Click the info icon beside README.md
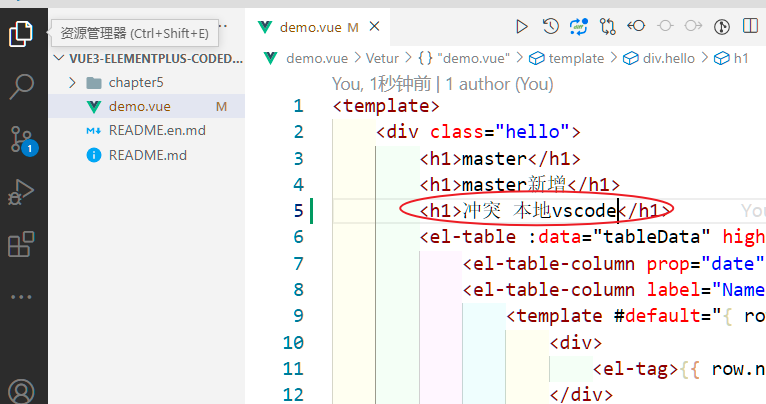This screenshot has height=404, width=766. click(x=93, y=155)
